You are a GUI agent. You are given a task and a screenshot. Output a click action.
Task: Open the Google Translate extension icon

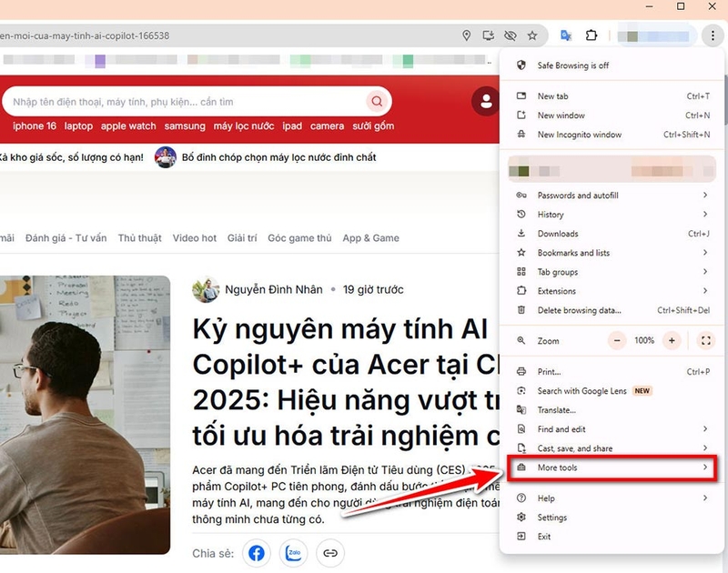pyautogui.click(x=566, y=35)
